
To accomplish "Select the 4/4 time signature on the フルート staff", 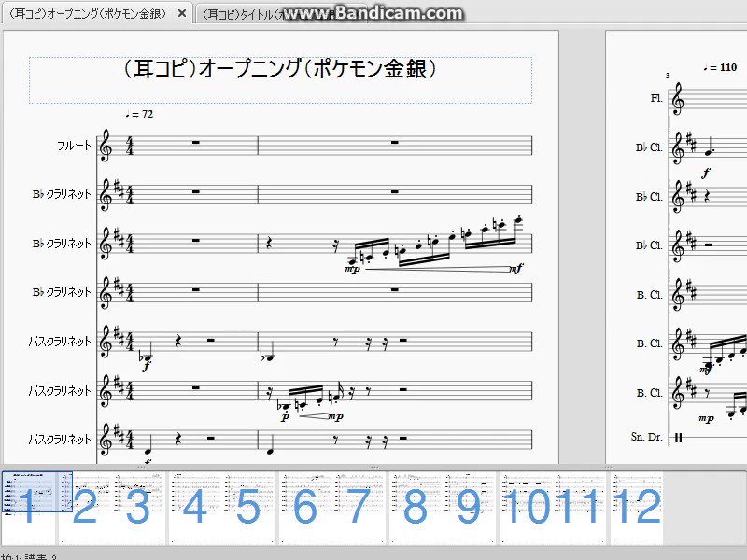I will tap(130, 146).
